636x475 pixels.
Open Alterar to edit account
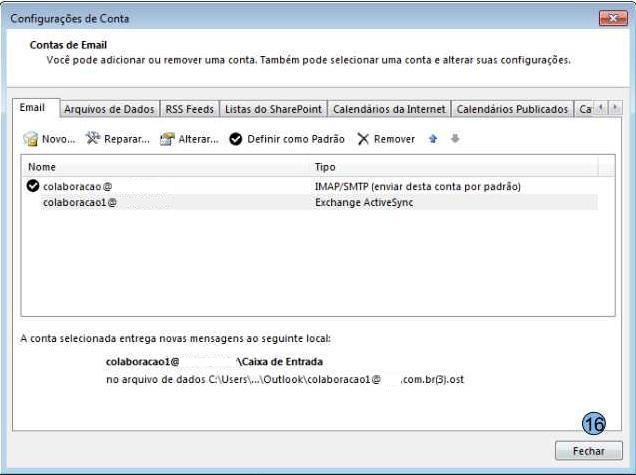tap(189, 139)
